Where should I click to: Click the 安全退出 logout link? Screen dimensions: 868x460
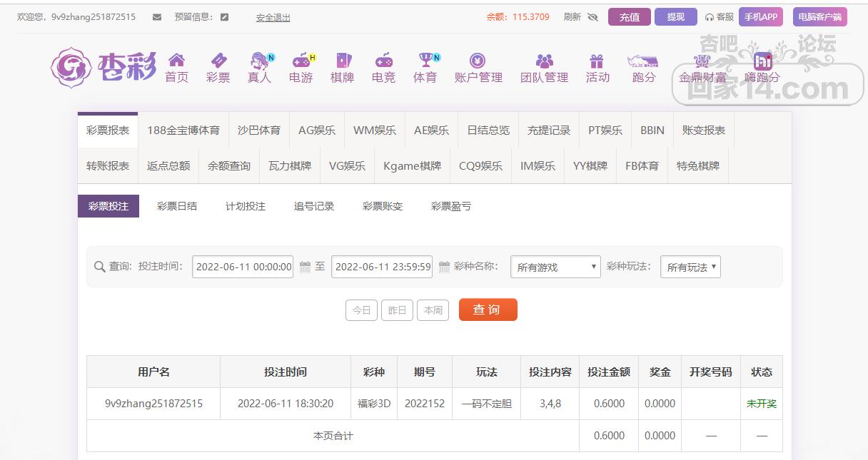point(273,18)
